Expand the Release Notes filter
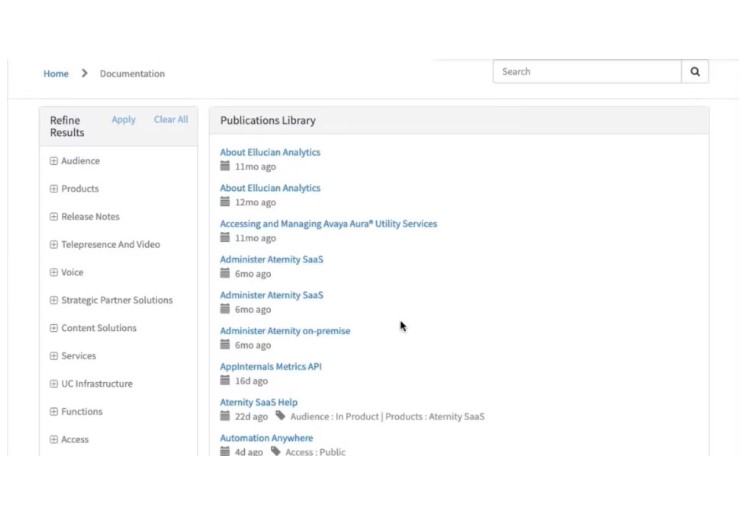Viewport: 746px width, 528px height. [x=54, y=217]
